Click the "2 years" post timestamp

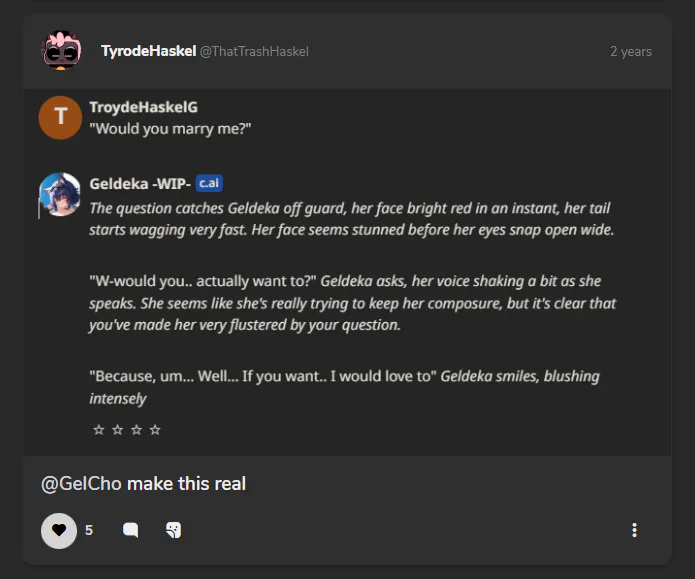630,51
